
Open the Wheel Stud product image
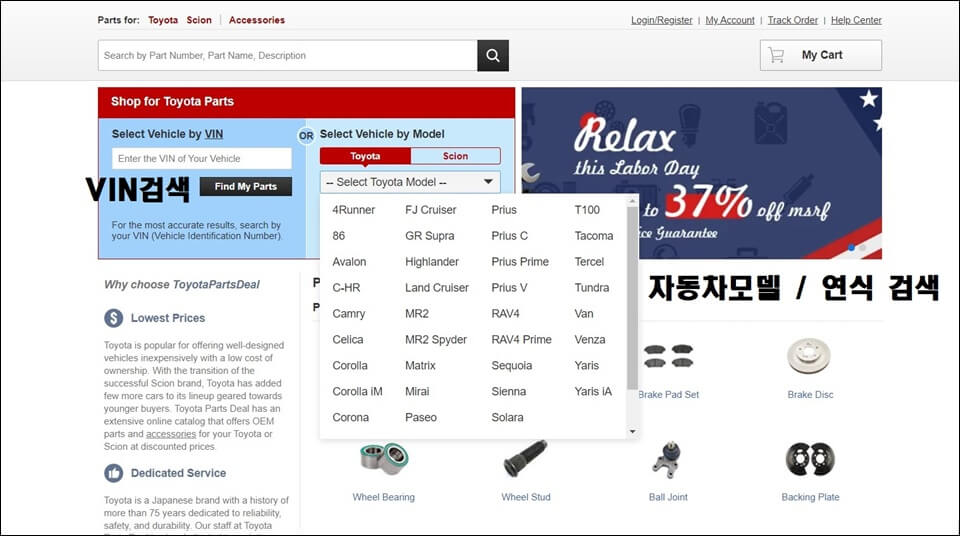pos(525,459)
